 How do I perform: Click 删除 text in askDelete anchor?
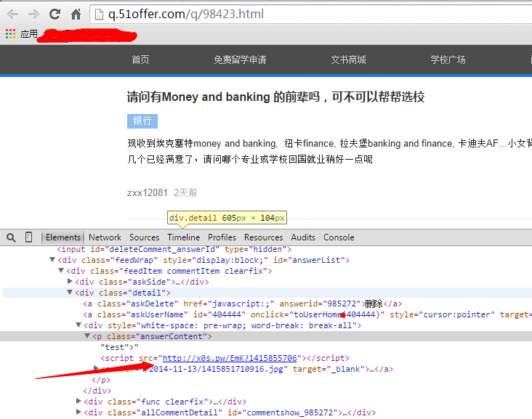pos(374,304)
